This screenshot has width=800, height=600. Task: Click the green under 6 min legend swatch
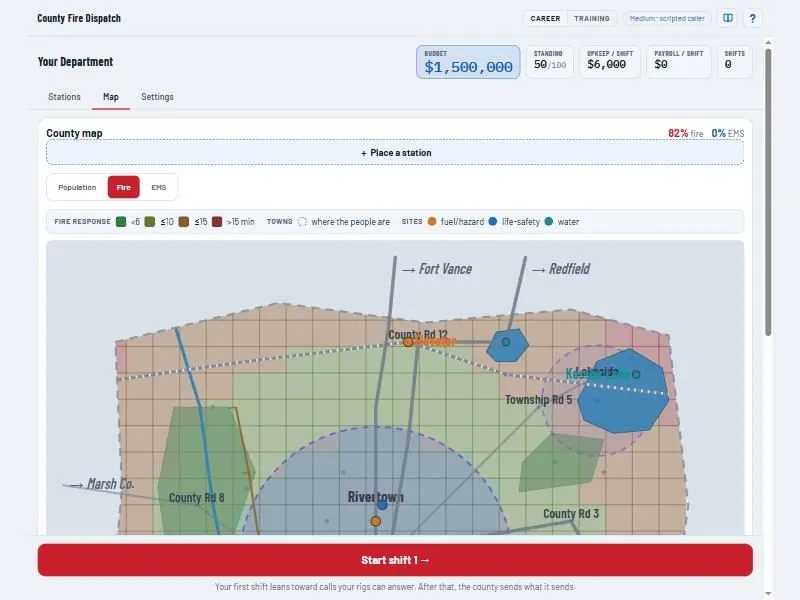coord(121,222)
